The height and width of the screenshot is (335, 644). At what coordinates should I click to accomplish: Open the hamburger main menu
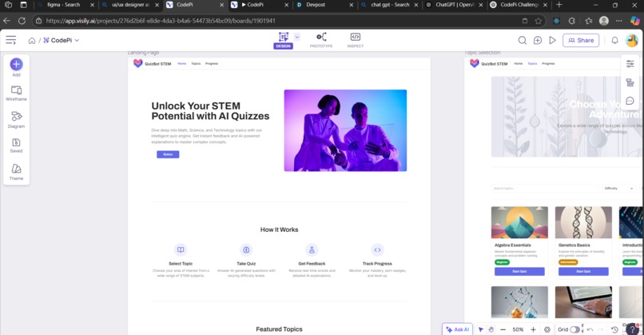(x=10, y=40)
